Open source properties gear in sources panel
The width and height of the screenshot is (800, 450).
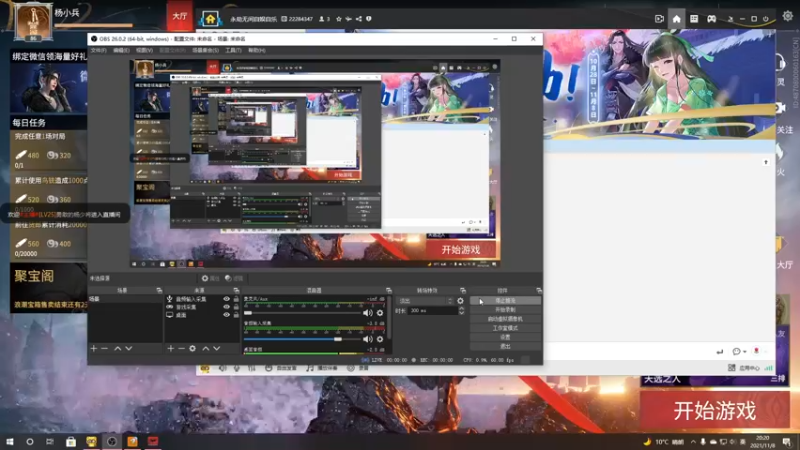pos(192,348)
